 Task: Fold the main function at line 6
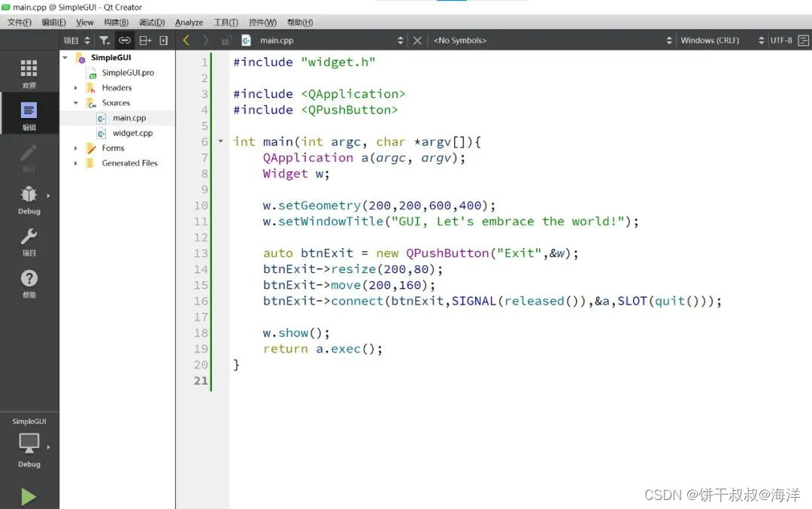click(220, 141)
